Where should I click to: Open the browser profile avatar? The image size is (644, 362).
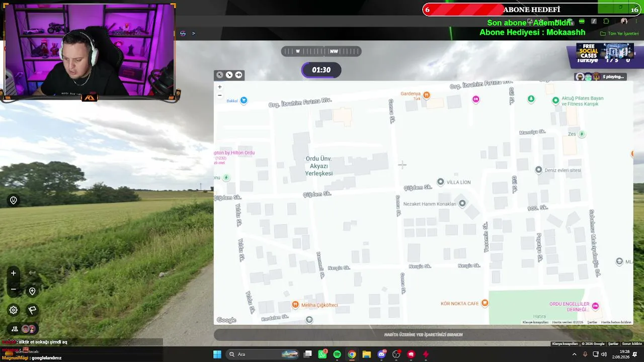coord(624,22)
